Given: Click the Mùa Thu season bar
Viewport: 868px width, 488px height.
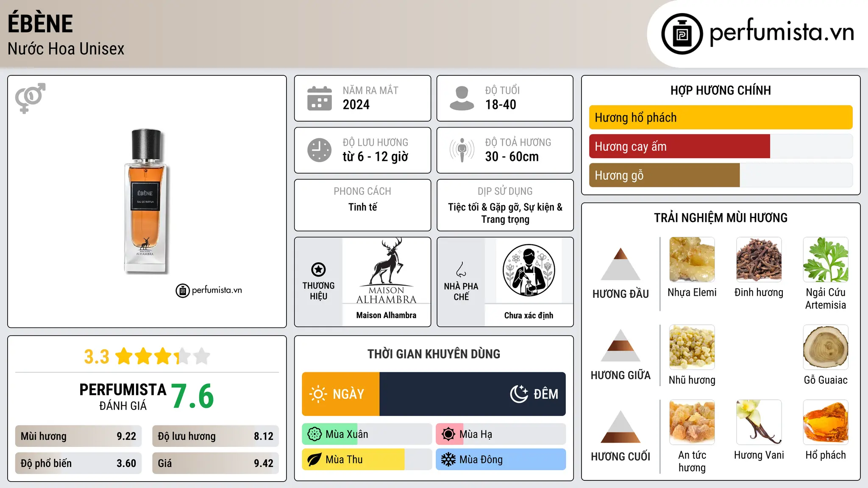Looking at the screenshot, I should tap(367, 460).
